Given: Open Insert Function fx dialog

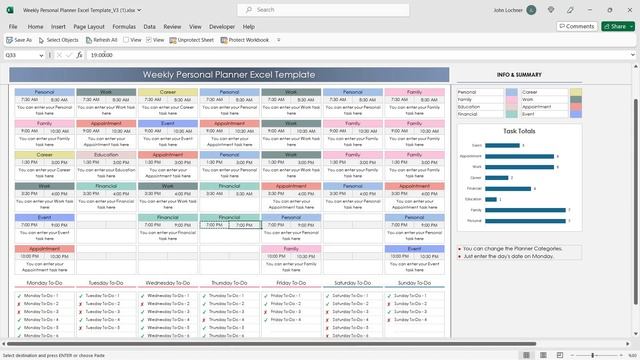Looking at the screenshot, I should 79,55.
